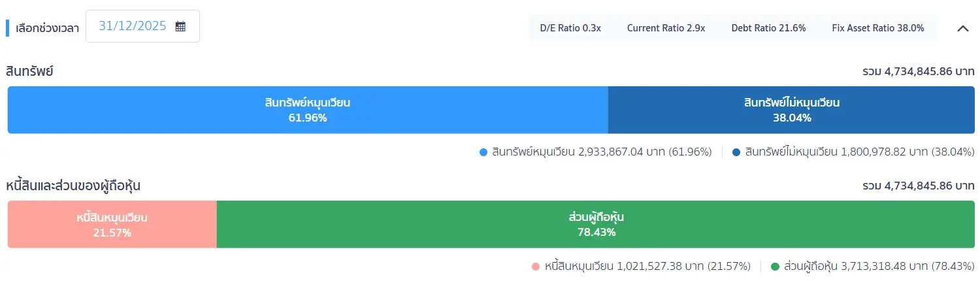Toggle pink หนี้สินหมุนเวียน legend dot
The width and height of the screenshot is (980, 281).
536,267
